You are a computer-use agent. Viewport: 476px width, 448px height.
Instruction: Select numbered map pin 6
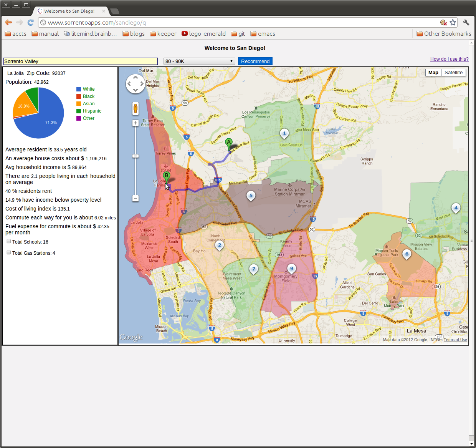coord(407,254)
